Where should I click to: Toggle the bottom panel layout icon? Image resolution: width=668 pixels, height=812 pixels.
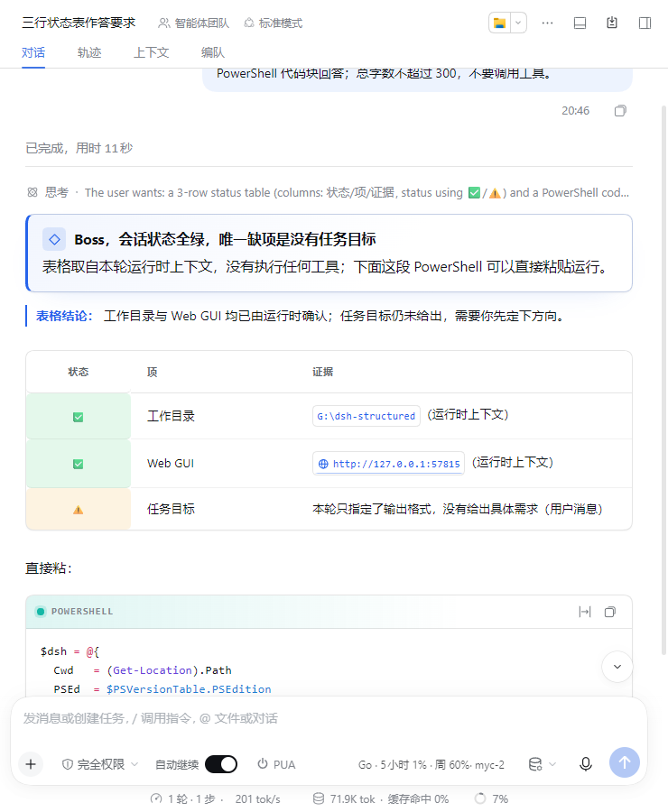click(580, 23)
